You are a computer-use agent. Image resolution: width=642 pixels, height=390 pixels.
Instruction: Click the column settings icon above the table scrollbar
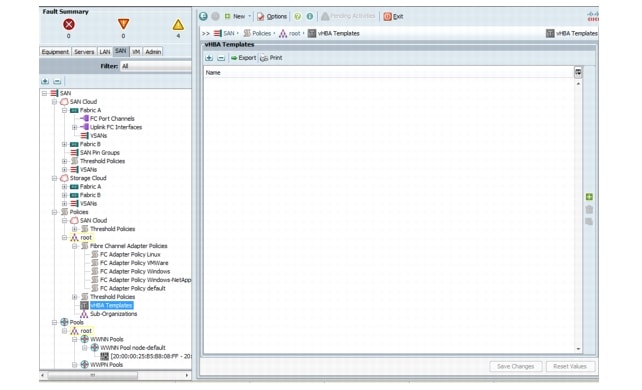[x=578, y=72]
